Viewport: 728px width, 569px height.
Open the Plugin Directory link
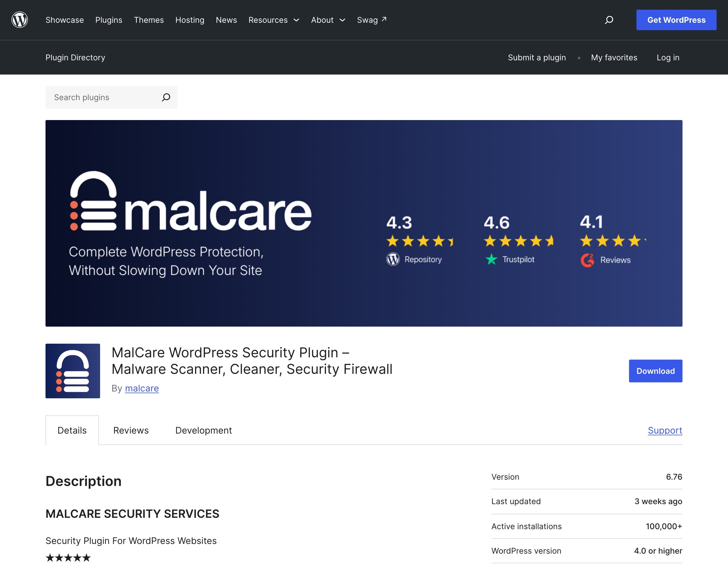click(75, 57)
